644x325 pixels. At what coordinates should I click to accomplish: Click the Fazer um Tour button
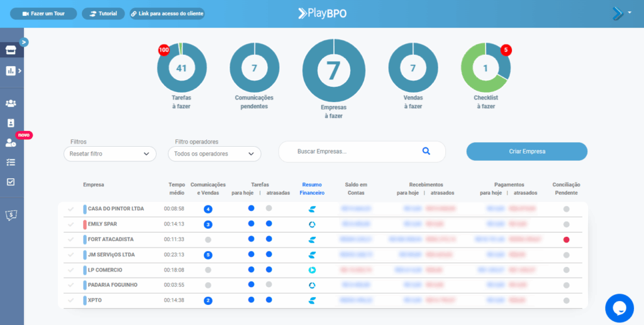click(x=43, y=14)
